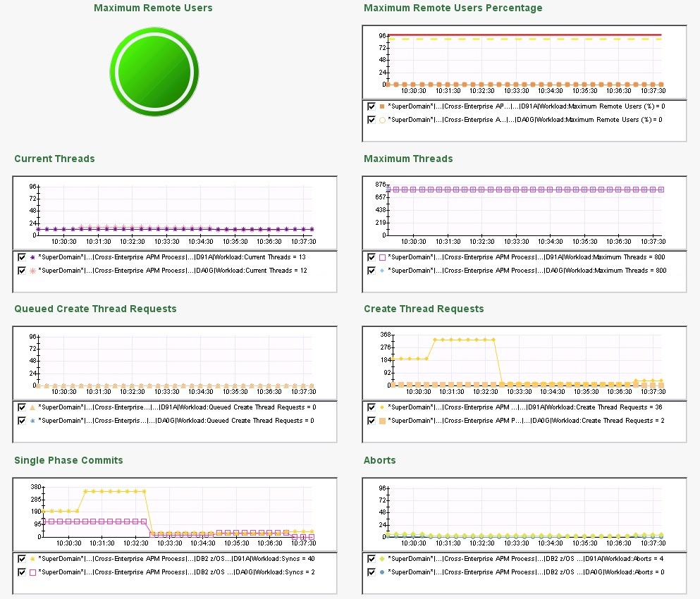This screenshot has width=700, height=599.
Task: Click orange square marker for DA0G Create Thread Requests
Action: (x=382, y=421)
